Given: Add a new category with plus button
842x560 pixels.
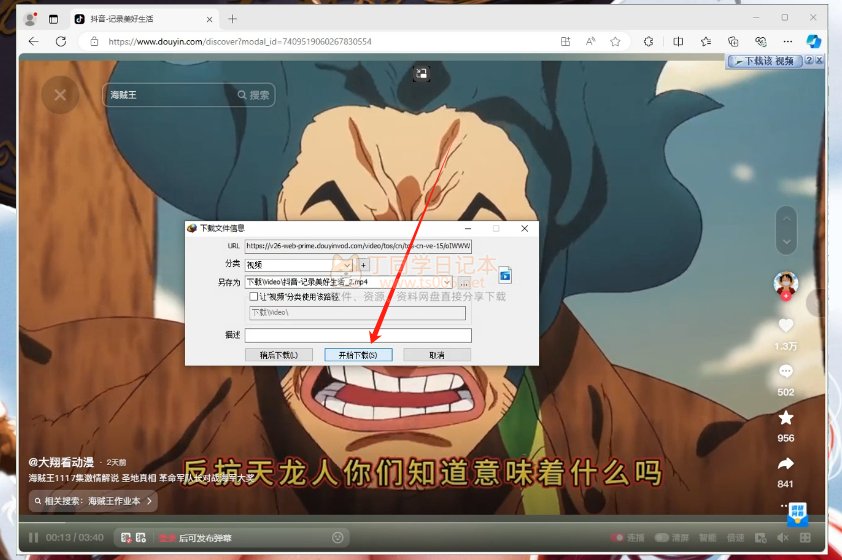Looking at the screenshot, I should pyautogui.click(x=364, y=265).
